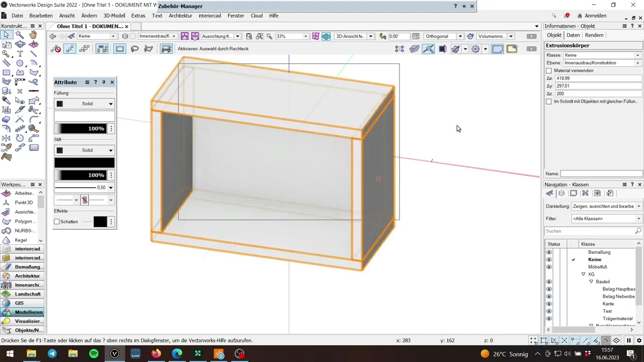Screen dimensions: 644x362
Task: Click the Anmelden sign-in button
Action: click(x=592, y=16)
